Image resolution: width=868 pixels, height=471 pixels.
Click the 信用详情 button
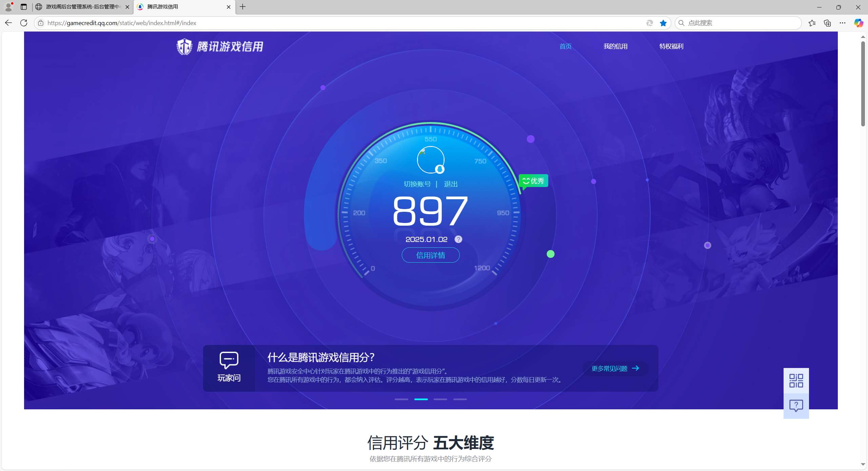click(430, 255)
